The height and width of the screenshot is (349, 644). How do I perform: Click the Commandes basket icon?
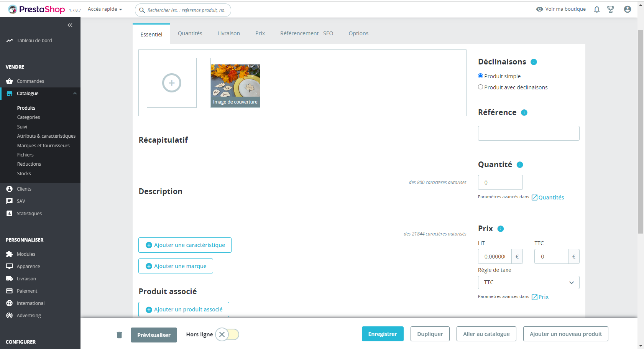click(x=10, y=81)
